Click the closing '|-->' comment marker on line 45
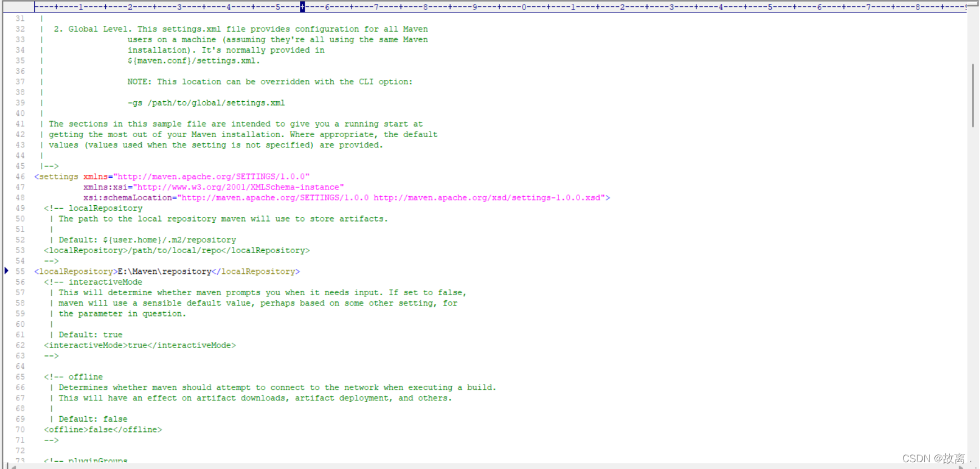980x469 pixels. tap(50, 166)
